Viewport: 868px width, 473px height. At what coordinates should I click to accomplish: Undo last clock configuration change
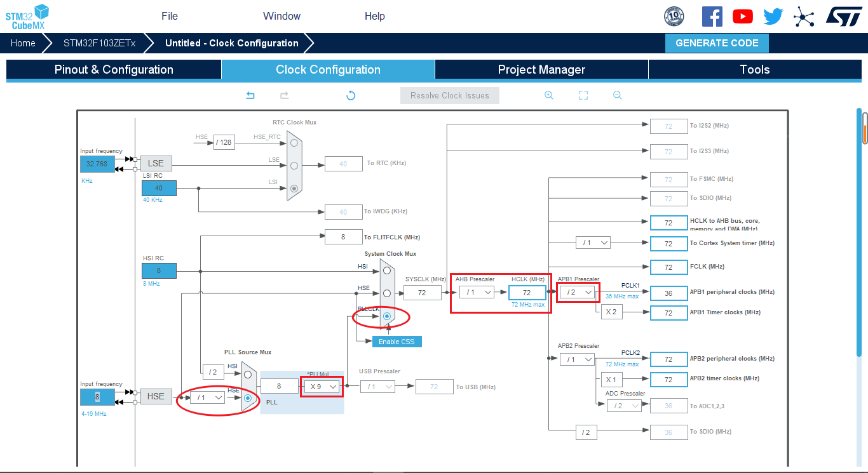point(250,95)
